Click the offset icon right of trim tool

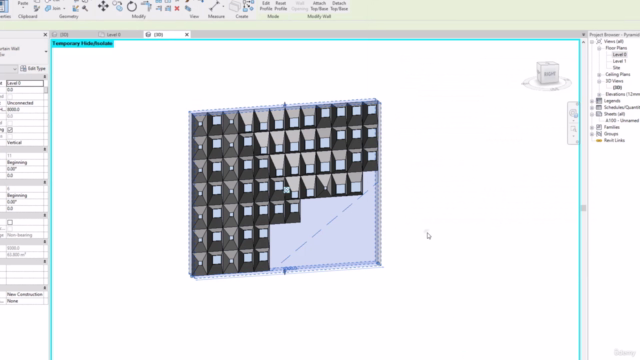[159, 9]
